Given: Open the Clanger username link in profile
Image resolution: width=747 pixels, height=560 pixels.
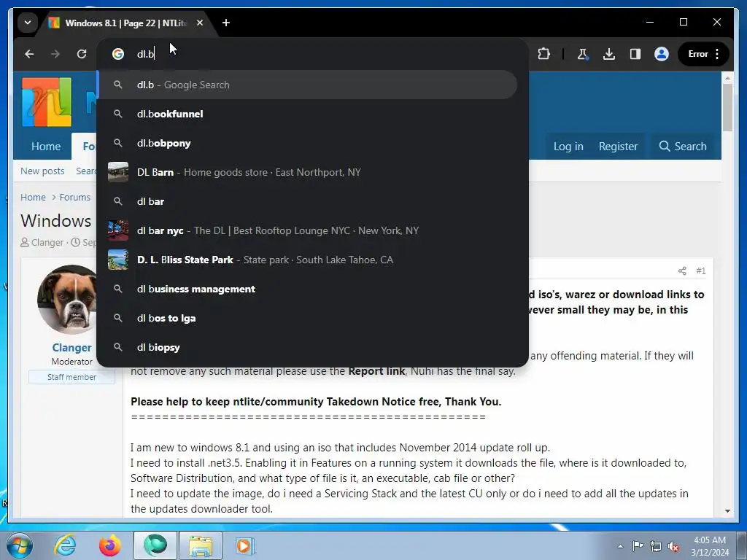Looking at the screenshot, I should pos(71,348).
